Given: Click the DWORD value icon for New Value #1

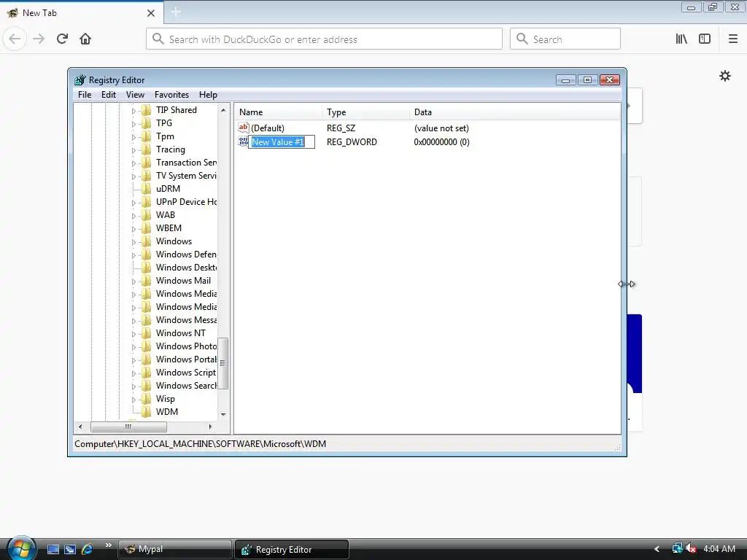Looking at the screenshot, I should click(243, 141).
